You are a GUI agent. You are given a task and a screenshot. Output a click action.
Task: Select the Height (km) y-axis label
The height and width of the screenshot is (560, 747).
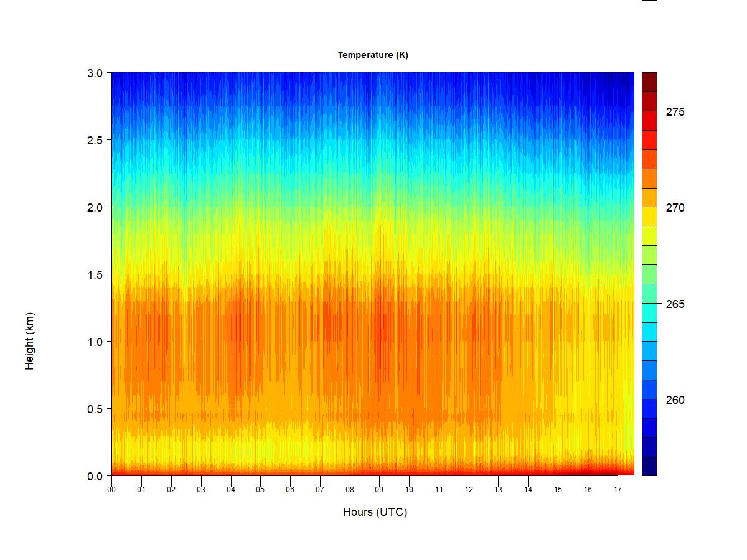[x=30, y=341]
